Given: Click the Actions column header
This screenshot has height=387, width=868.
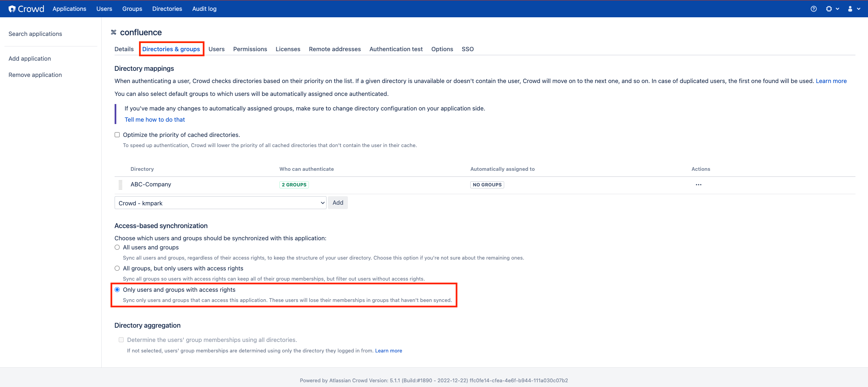Looking at the screenshot, I should tap(701, 169).
